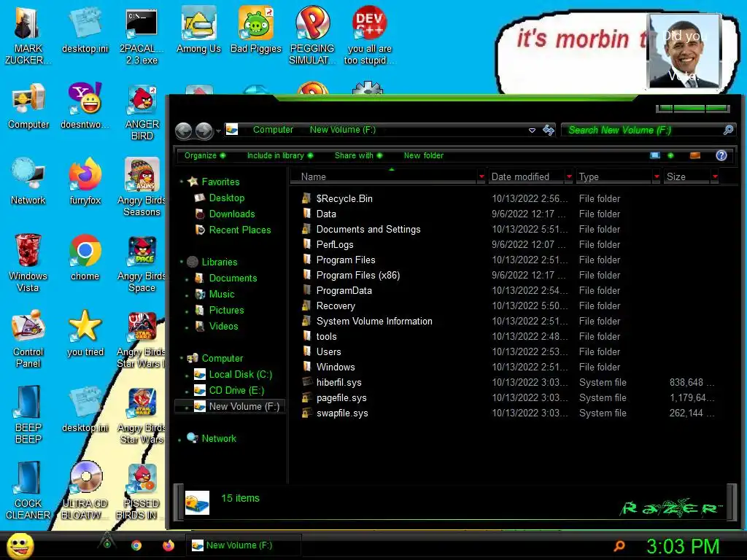747x560 pixels.
Task: Open the Name column filter dropdown
Action: coord(481,176)
